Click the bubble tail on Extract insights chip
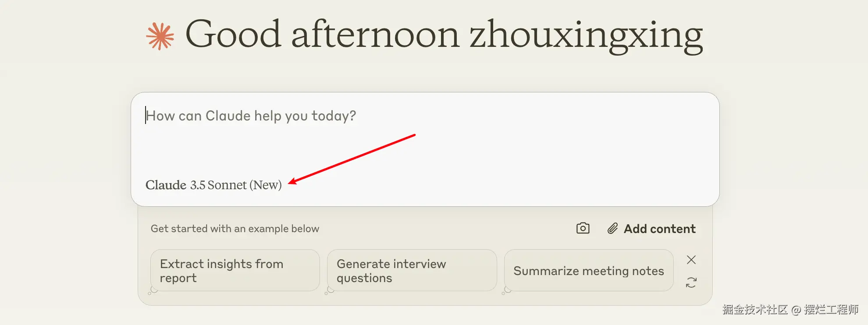The width and height of the screenshot is (868, 325). [153, 290]
